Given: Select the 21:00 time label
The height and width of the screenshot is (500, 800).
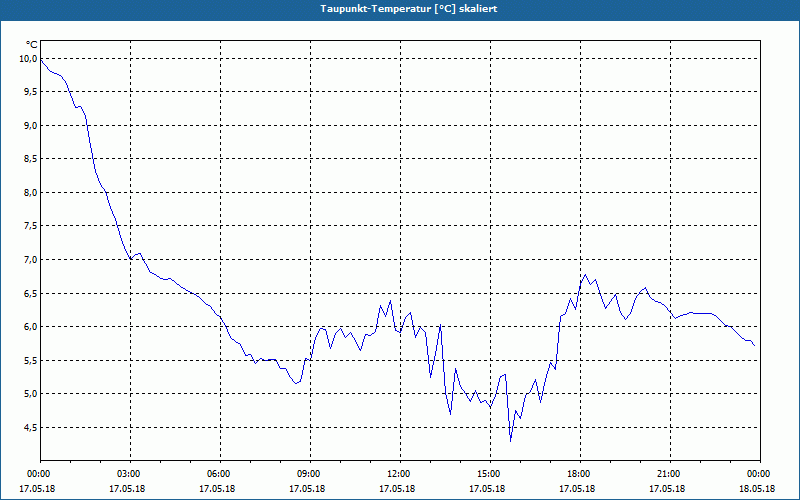Looking at the screenshot, I should 669,474.
